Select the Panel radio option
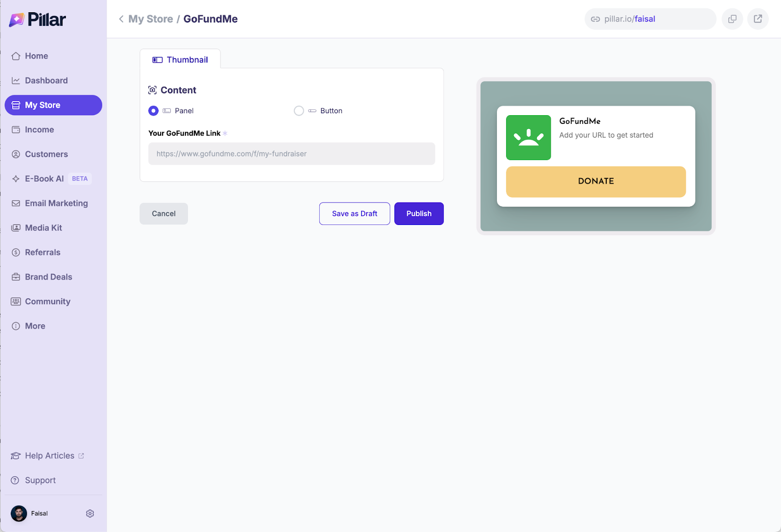The height and width of the screenshot is (532, 781). [153, 111]
